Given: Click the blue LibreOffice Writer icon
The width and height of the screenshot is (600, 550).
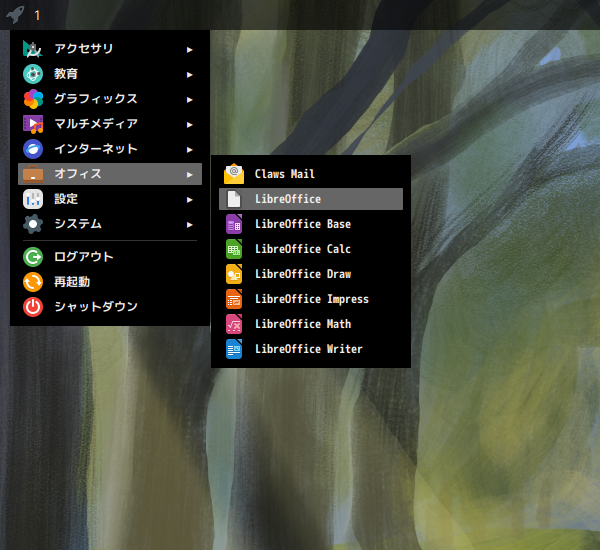Looking at the screenshot, I should 234,349.
